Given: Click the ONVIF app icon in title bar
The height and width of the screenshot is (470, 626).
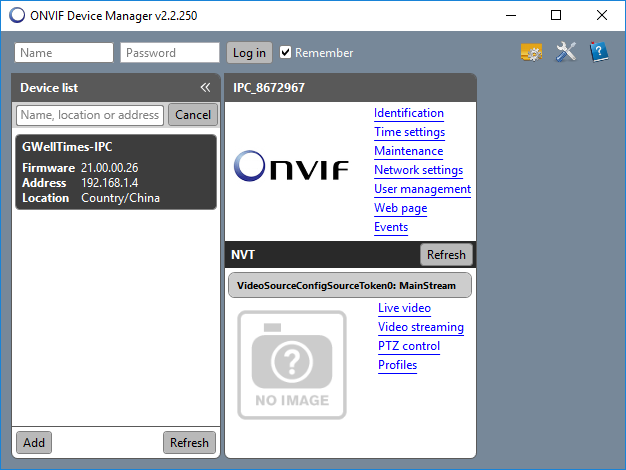Looking at the screenshot, I should (x=16, y=15).
